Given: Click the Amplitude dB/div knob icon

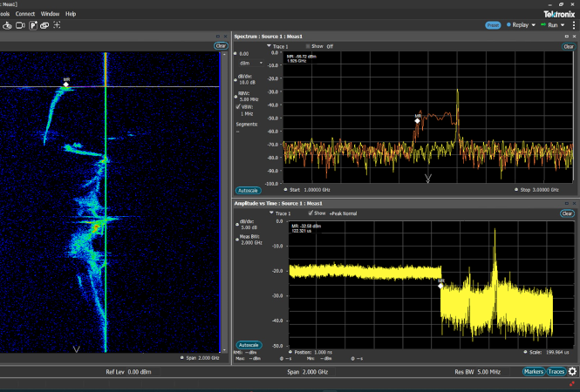Looking at the screenshot, I should point(237,224).
